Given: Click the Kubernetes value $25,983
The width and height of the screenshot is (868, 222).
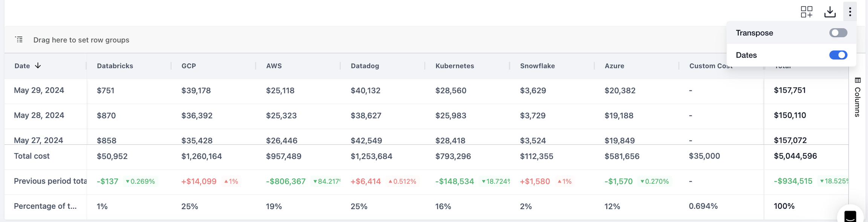Looking at the screenshot, I should coord(451,115).
